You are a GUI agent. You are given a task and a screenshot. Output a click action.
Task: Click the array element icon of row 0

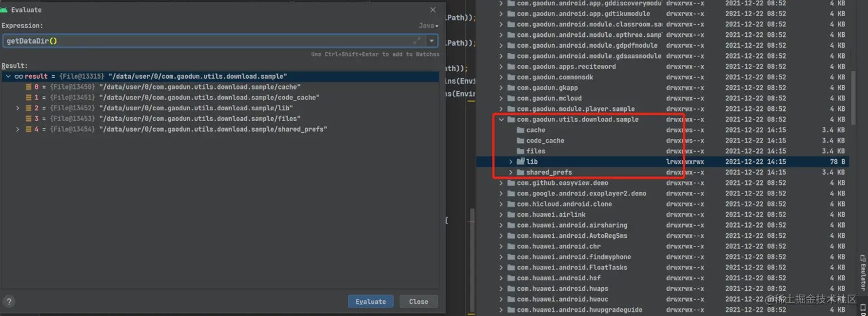28,87
